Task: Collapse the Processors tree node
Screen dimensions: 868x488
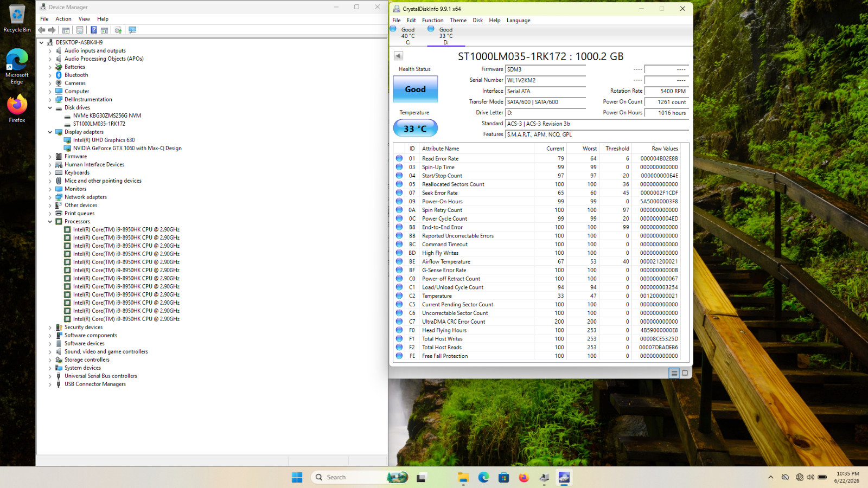Action: (x=50, y=221)
